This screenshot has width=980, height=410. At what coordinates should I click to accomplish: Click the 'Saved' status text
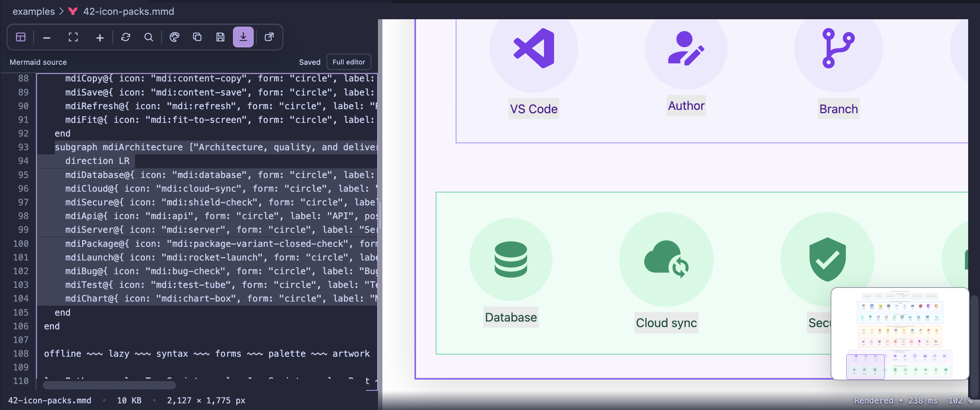pos(309,62)
